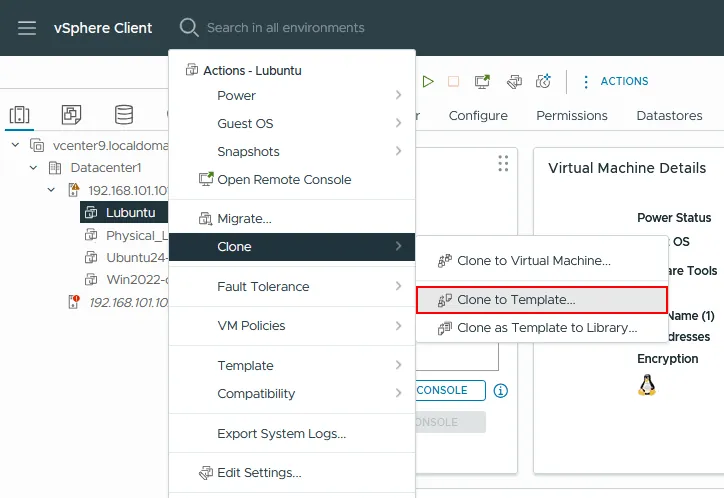Open the Snapshots submenu
This screenshot has height=498, width=724.
click(292, 151)
